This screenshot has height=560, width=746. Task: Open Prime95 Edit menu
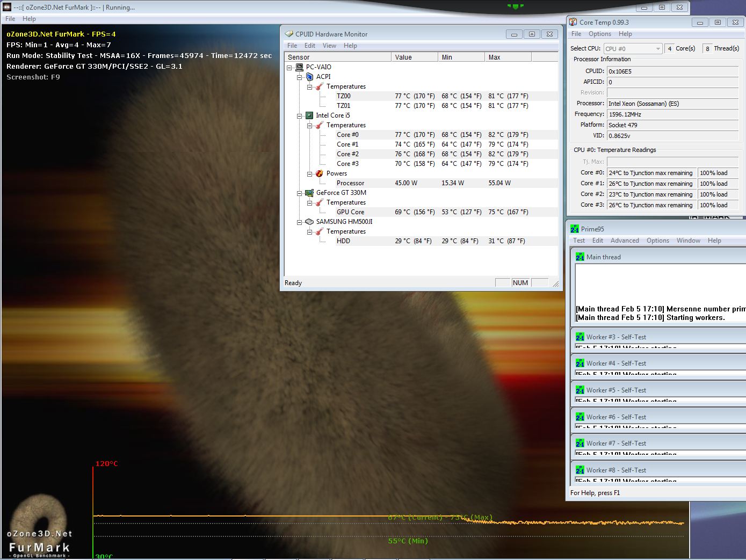598,241
